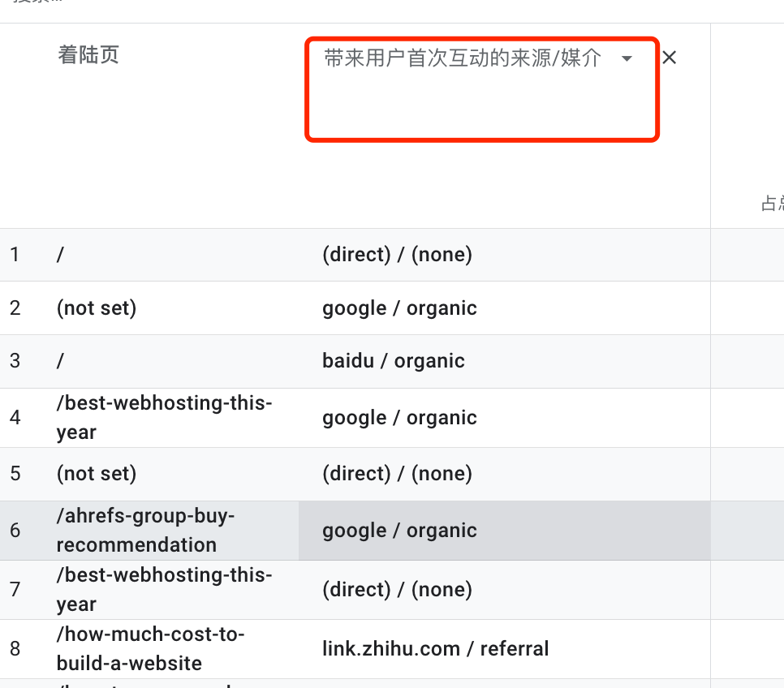Select the (not set) landing page in row 2
784x688 pixels.
[x=97, y=308]
